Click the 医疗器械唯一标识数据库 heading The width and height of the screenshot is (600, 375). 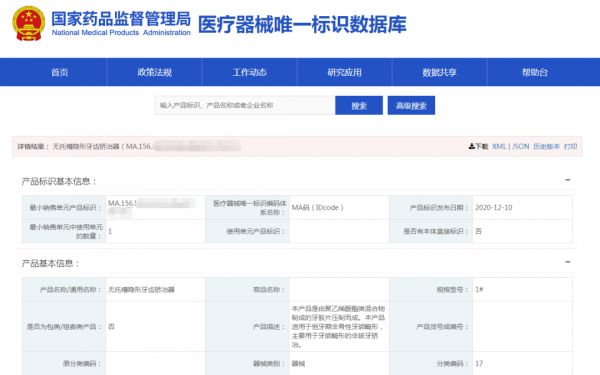(302, 24)
